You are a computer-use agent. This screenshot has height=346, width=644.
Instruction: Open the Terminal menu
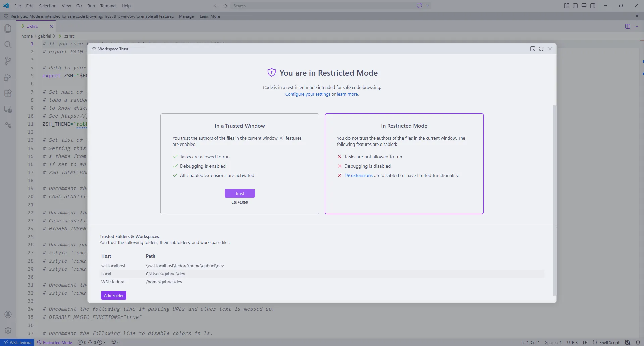click(x=108, y=6)
